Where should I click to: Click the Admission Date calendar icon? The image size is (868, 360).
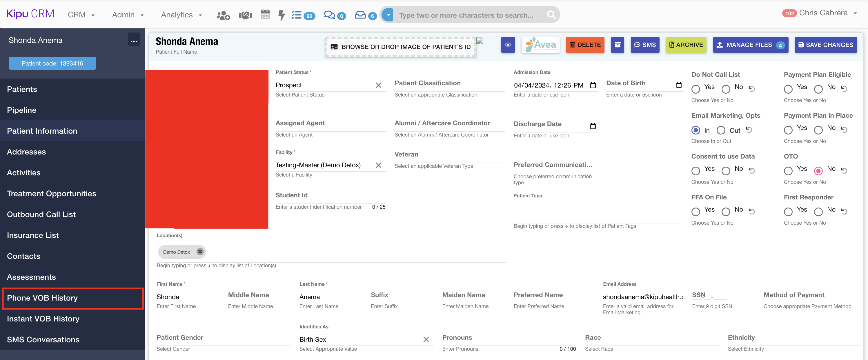pyautogui.click(x=593, y=85)
